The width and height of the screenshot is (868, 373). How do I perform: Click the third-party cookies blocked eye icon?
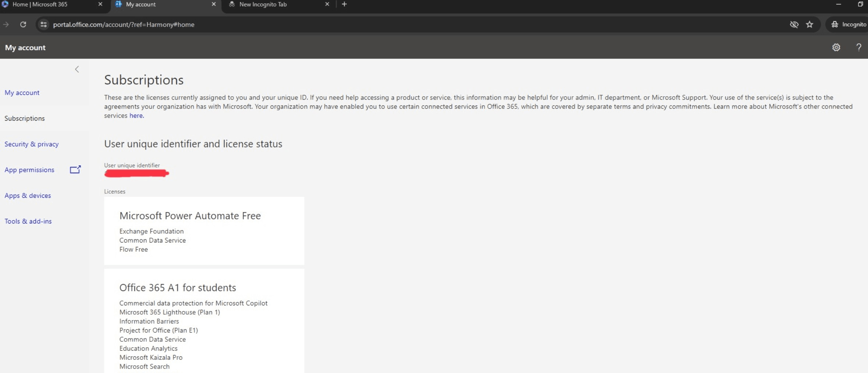point(794,24)
